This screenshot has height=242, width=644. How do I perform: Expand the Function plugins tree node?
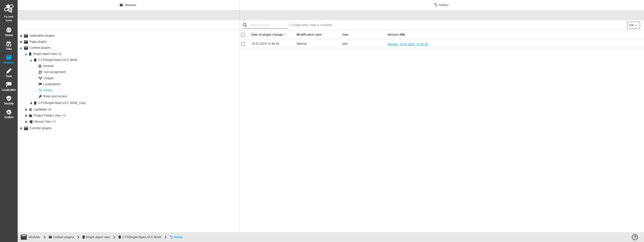(21, 128)
